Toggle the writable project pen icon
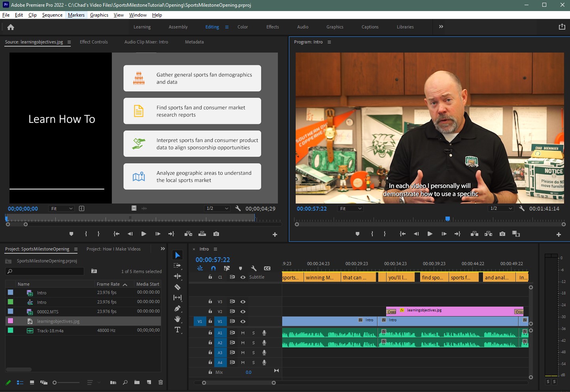The width and height of the screenshot is (570, 392). (x=8, y=382)
